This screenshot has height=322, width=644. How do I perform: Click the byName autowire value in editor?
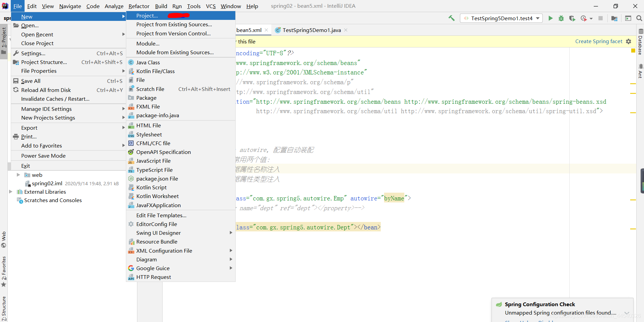point(394,198)
